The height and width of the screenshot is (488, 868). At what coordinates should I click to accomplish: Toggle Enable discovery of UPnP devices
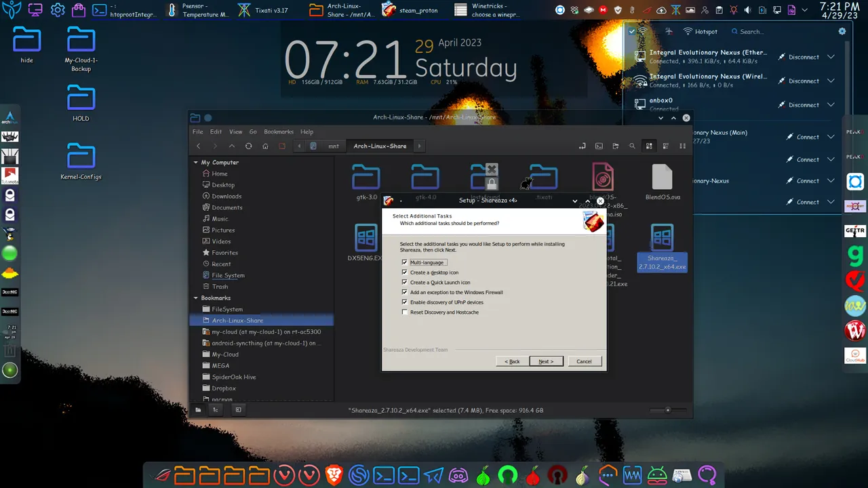[x=405, y=302]
